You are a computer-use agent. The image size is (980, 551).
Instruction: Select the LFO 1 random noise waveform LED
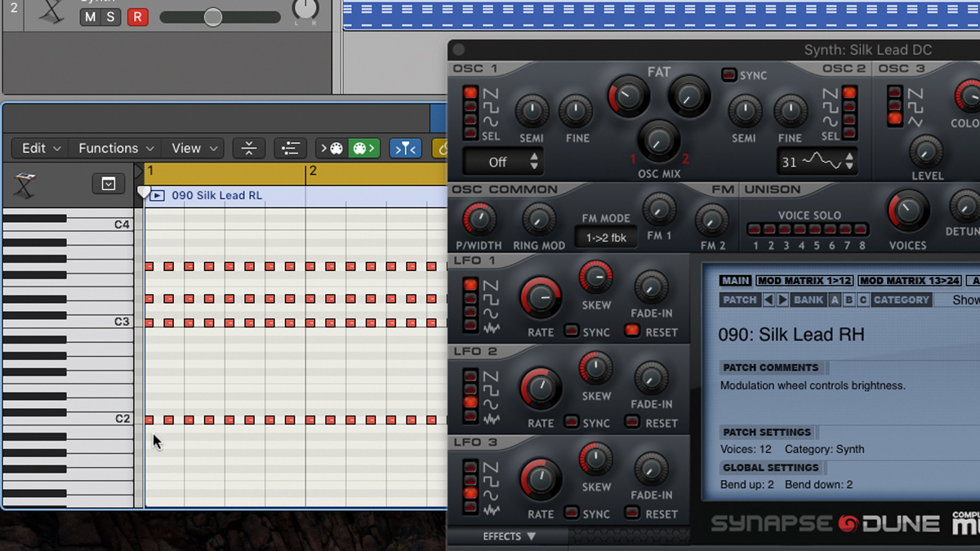[470, 326]
